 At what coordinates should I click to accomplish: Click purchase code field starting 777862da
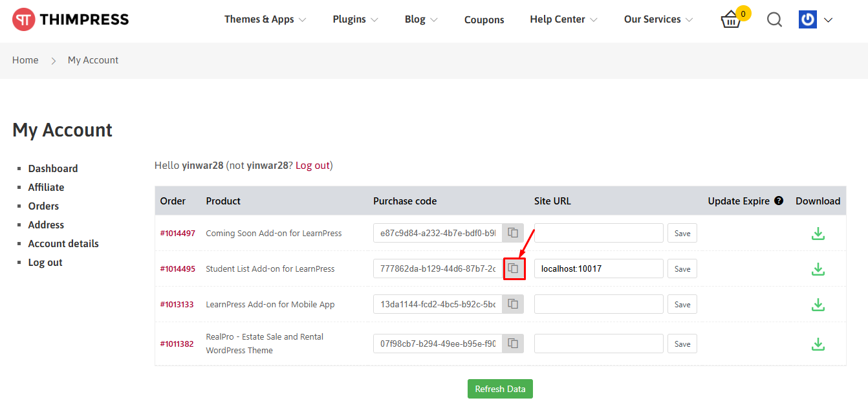pos(438,268)
